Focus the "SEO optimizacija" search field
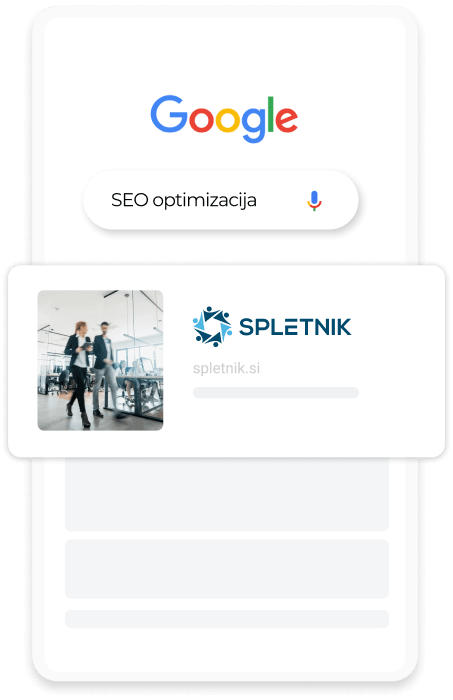 point(221,200)
